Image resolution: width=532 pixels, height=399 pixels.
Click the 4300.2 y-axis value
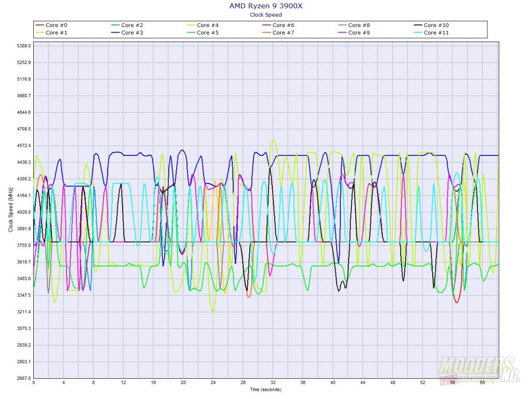click(24, 179)
